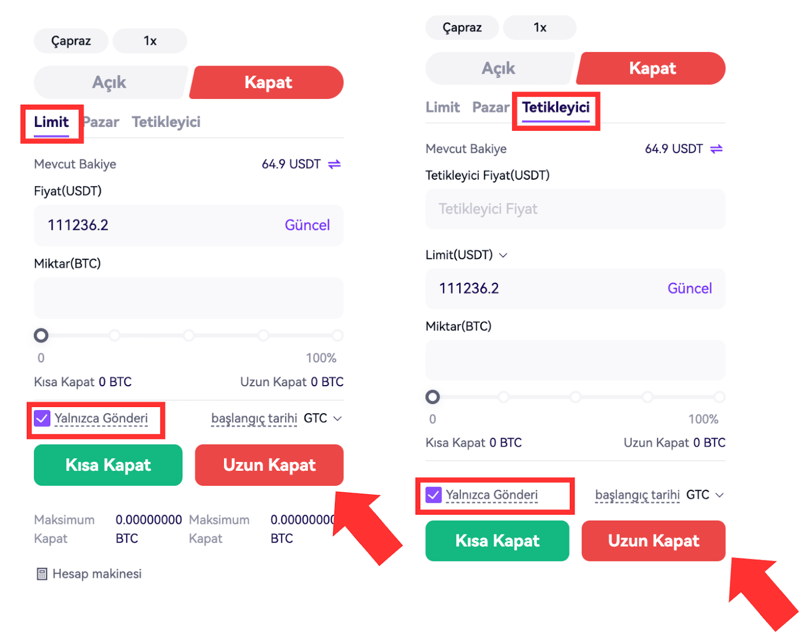Expand GTC dropdown in the right panel
Viewport: 812px width, 644px height.
719,495
